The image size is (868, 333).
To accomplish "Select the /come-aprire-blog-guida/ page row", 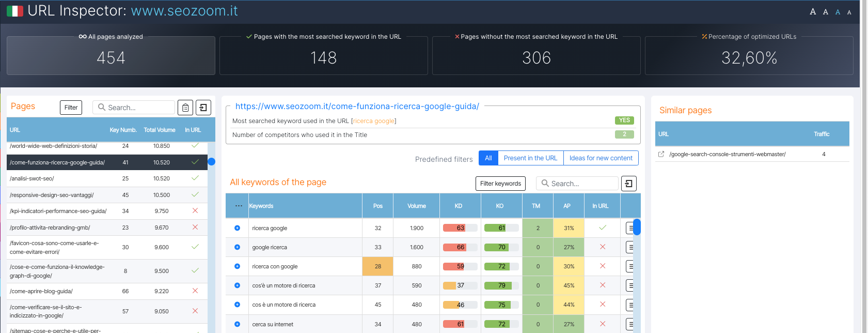I will coord(107,291).
